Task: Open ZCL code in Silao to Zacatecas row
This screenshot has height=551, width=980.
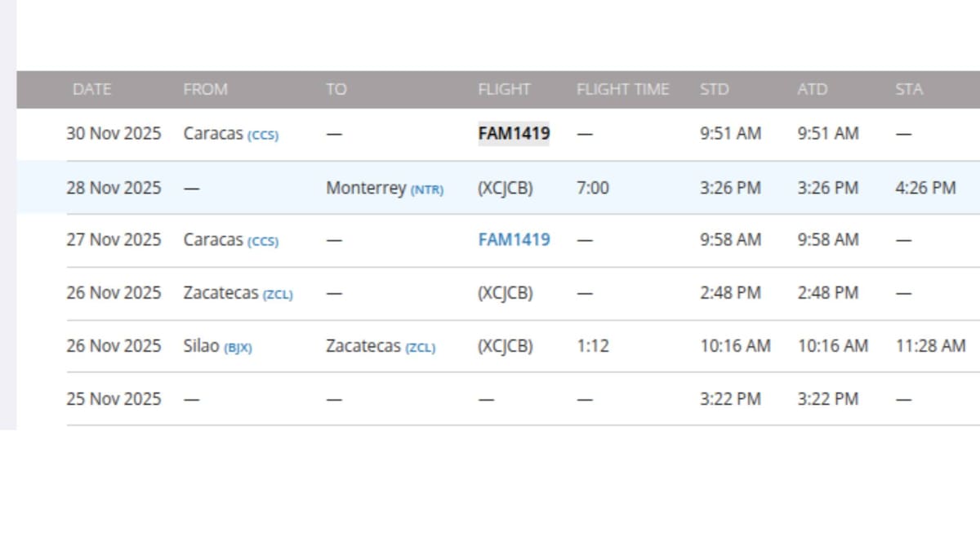Action: pos(421,348)
